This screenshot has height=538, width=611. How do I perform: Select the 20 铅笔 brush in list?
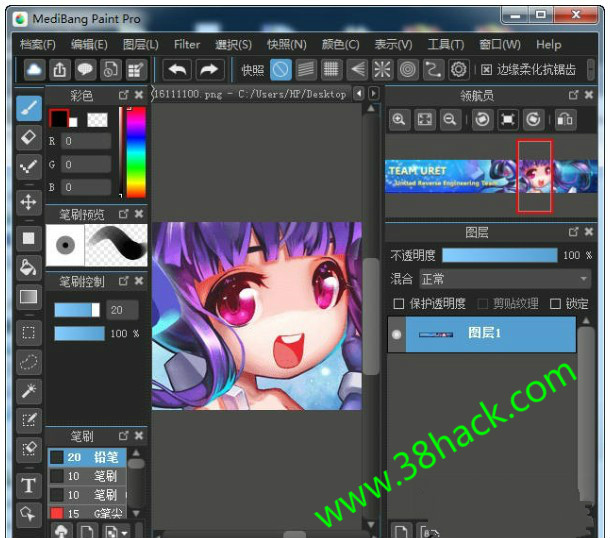tap(87, 457)
